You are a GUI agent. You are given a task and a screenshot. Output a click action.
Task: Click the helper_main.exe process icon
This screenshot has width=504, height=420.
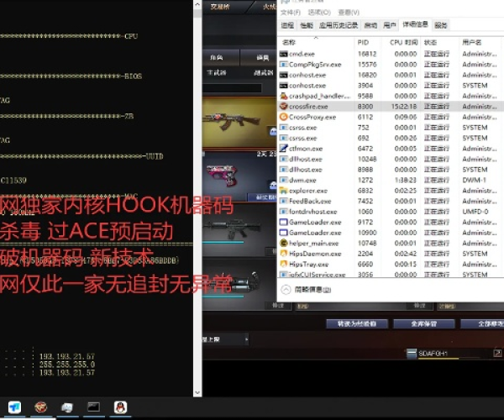coord(284,244)
